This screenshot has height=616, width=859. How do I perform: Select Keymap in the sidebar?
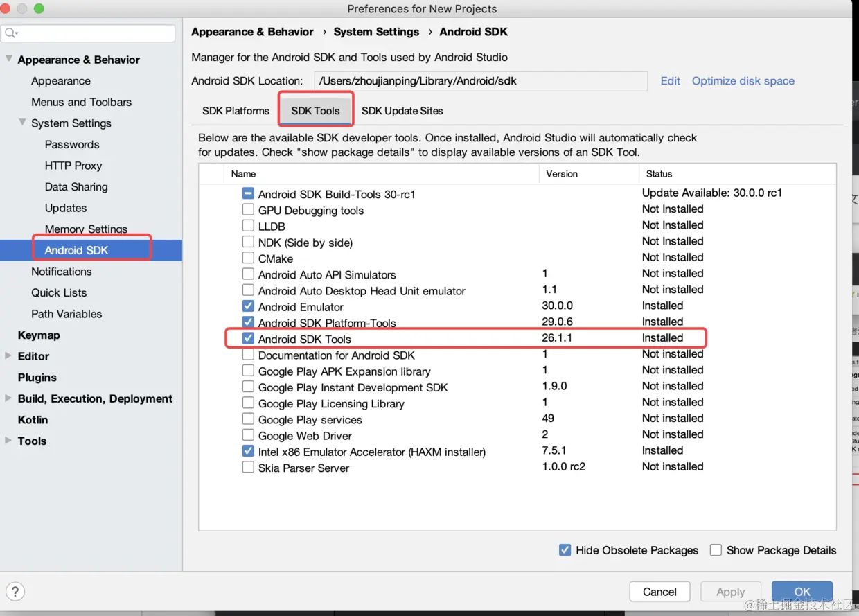(x=39, y=335)
